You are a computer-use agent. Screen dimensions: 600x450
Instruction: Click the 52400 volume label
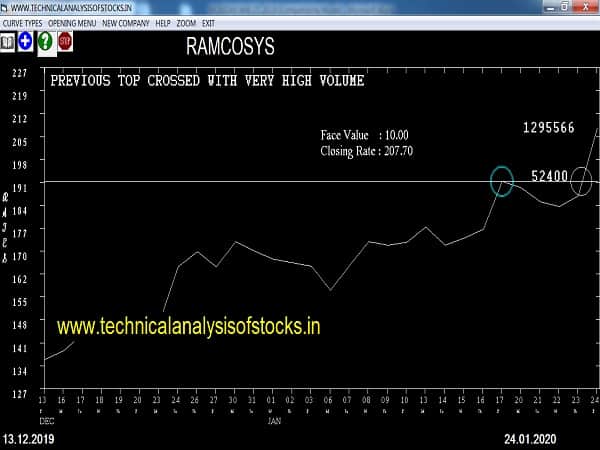[549, 176]
